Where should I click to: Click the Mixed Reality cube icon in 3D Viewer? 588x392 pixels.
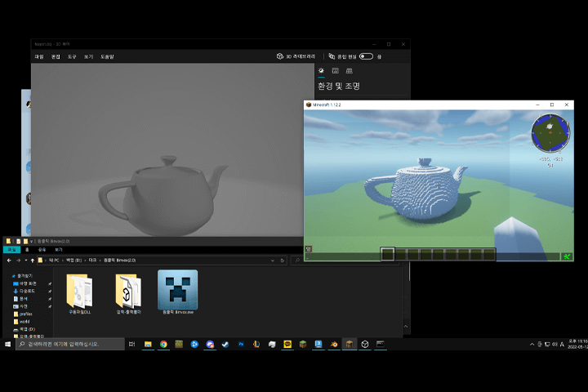[332, 56]
